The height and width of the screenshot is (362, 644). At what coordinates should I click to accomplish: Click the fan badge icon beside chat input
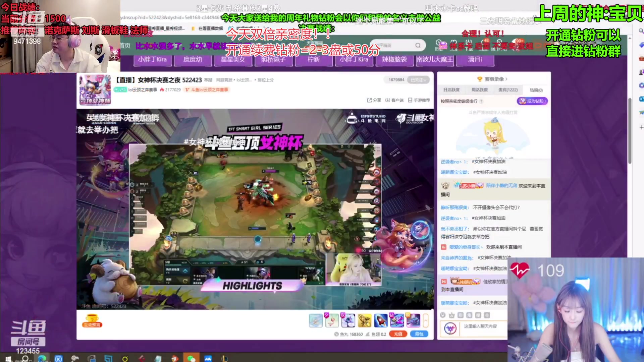tap(450, 328)
